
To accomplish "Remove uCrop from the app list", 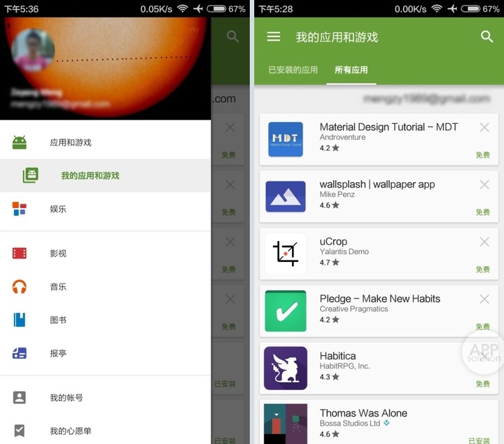I will coord(484,242).
